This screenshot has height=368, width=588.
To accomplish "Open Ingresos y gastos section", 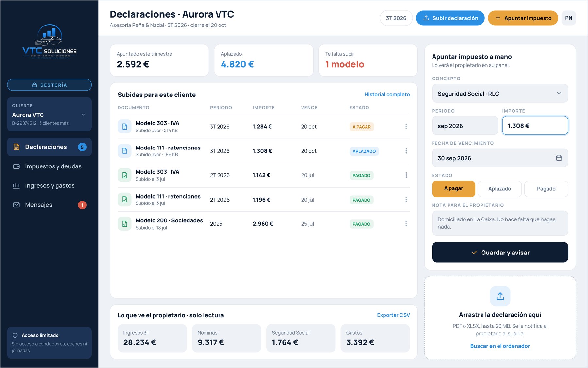I will (49, 186).
